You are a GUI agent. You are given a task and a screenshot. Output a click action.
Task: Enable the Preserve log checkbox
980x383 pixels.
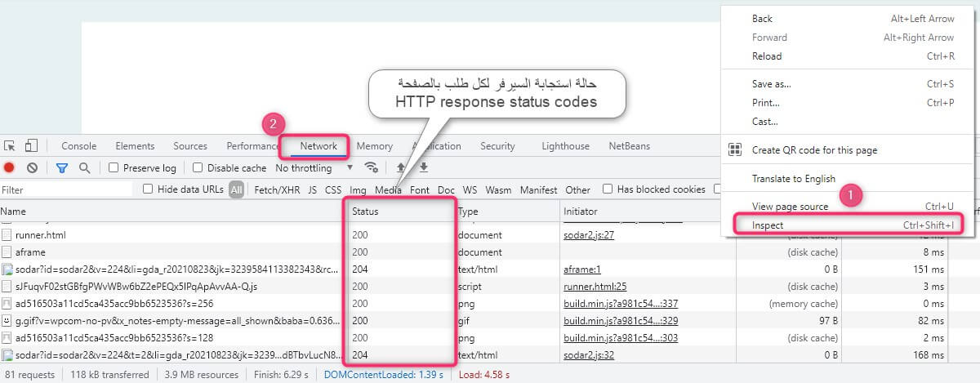pos(115,168)
